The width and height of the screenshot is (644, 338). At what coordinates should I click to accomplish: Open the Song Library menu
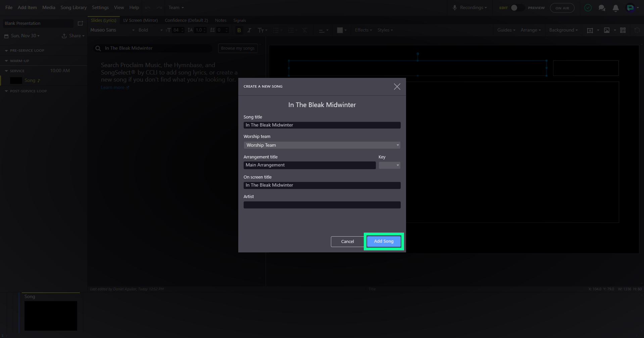point(73,7)
